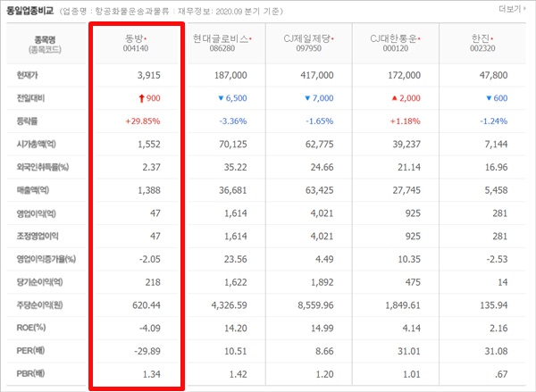Screen dimensions: 536x392
Task: Click the 47,800 current price value
Action: (x=494, y=75)
